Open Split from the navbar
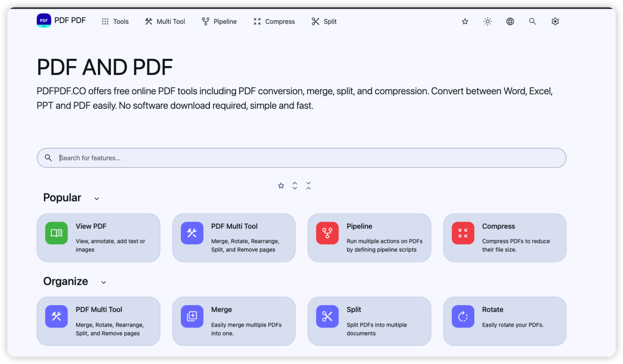623x364 pixels. pos(324,21)
